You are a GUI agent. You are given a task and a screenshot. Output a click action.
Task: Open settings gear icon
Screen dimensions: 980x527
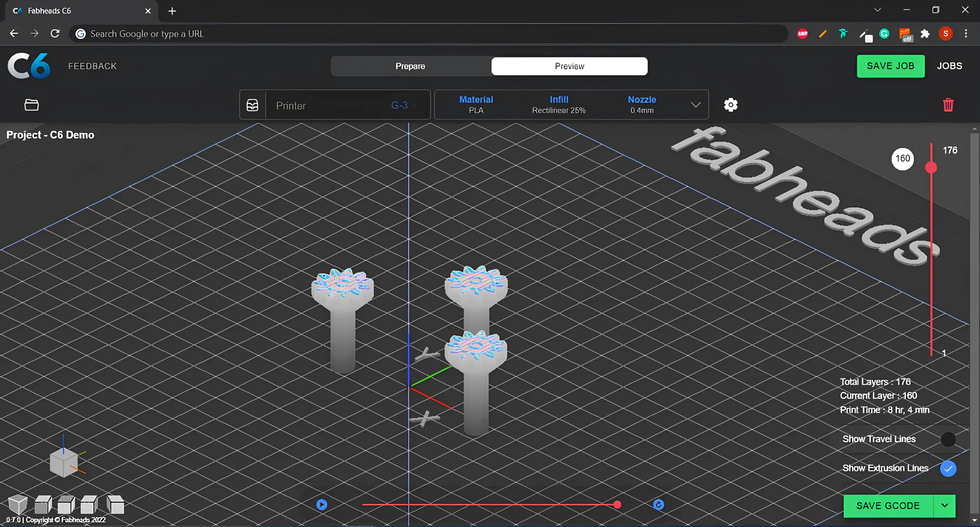click(730, 105)
